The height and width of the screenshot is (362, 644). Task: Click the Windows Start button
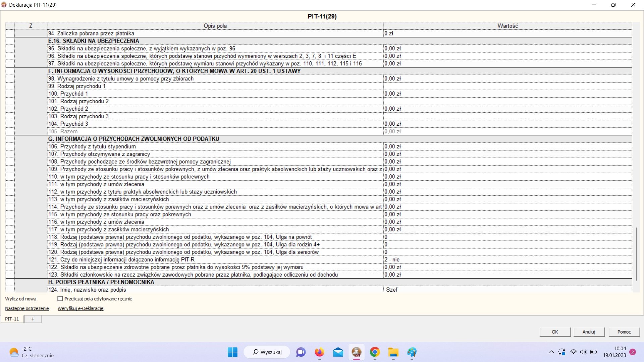pos(232,352)
